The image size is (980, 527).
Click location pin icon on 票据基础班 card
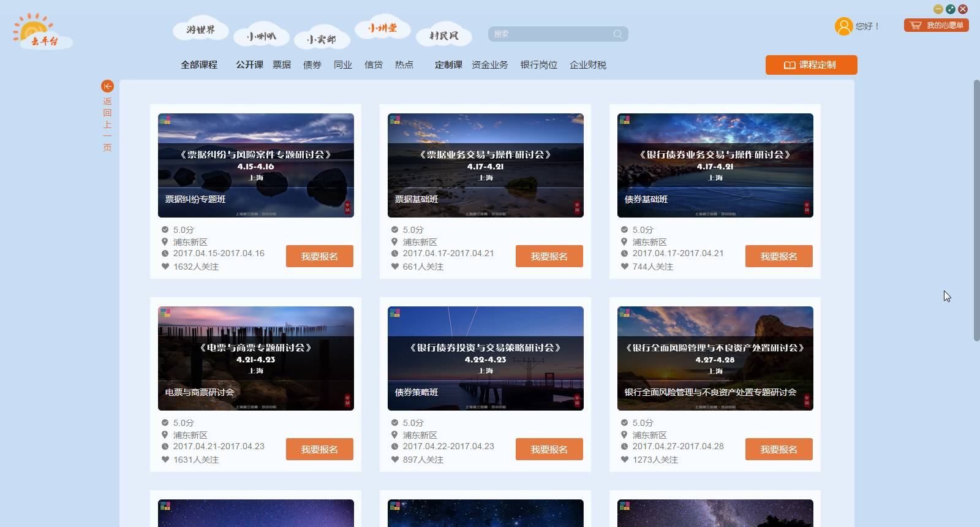[x=394, y=241]
